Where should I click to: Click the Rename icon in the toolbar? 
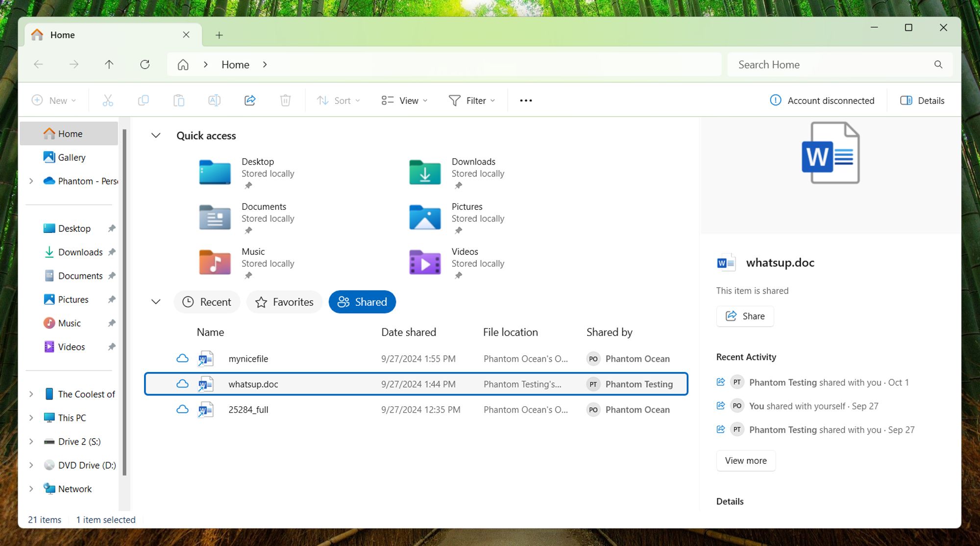(x=214, y=100)
